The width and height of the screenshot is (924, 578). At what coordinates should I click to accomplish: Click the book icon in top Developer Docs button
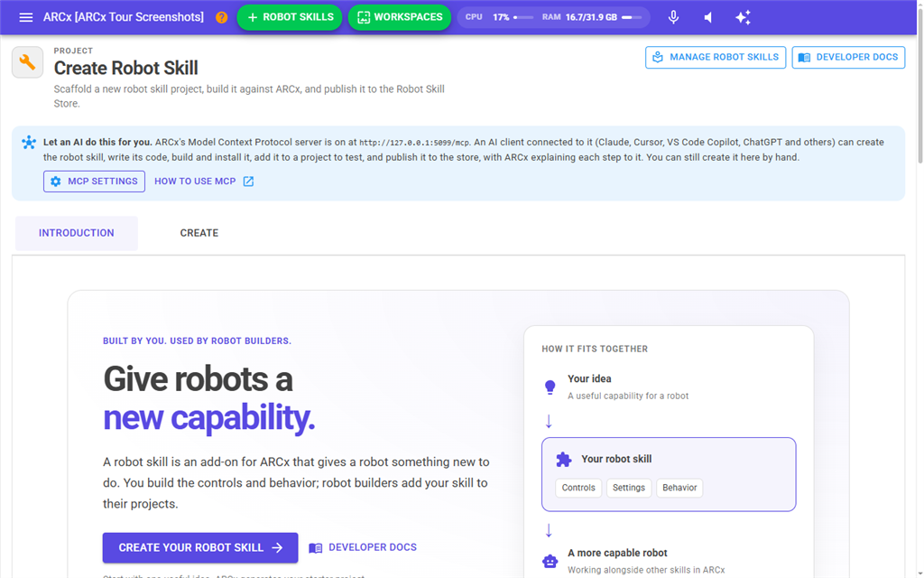click(x=804, y=57)
